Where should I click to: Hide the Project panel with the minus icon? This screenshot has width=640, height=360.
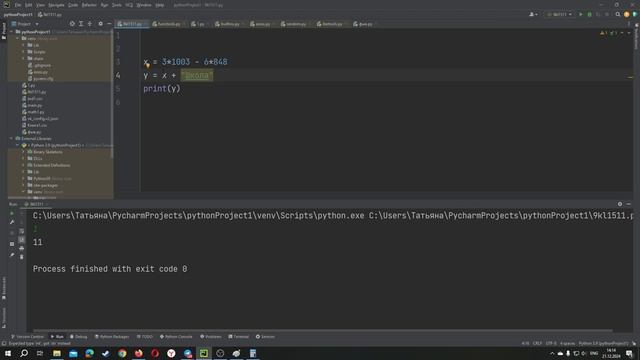pyautogui.click(x=109, y=24)
